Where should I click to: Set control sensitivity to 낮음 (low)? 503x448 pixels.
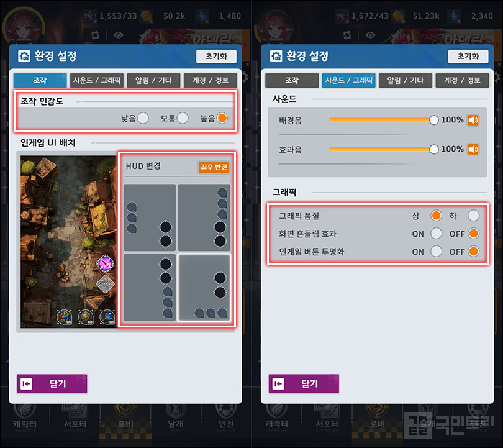click(143, 118)
